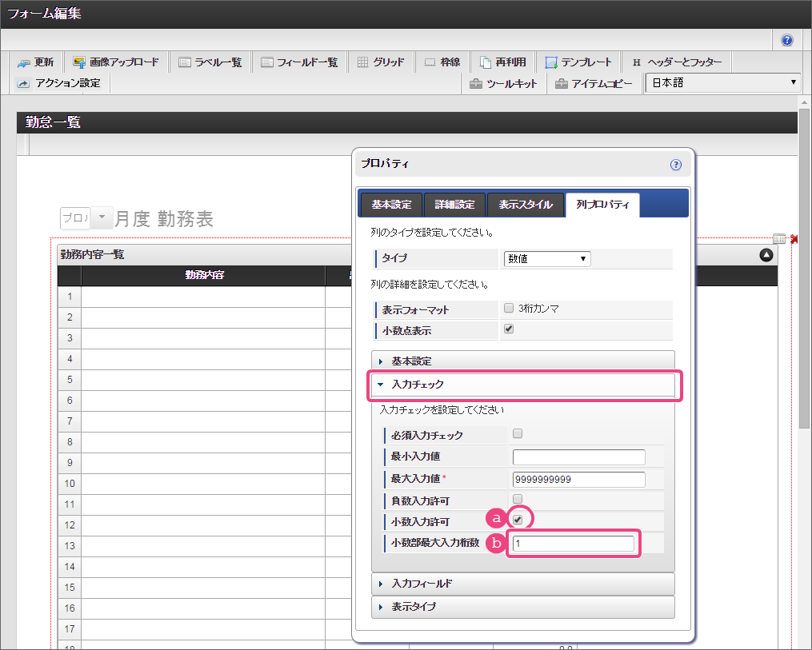812x650 pixels.
Task: Open the タイプ dropdown showing 数値
Action: 546,258
